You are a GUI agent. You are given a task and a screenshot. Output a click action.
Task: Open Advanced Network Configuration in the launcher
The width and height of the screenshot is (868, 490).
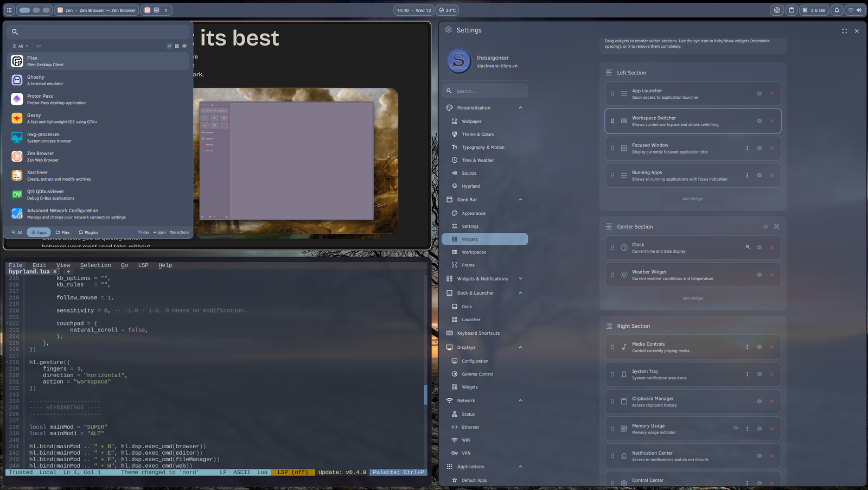pyautogui.click(x=99, y=213)
